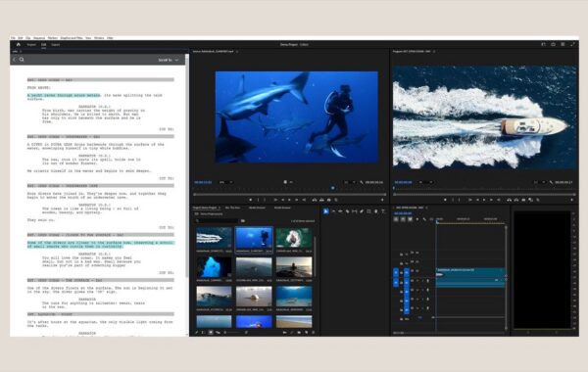Select the Type tool in tools panel
This screenshot has height=372, width=588.
coord(383,211)
